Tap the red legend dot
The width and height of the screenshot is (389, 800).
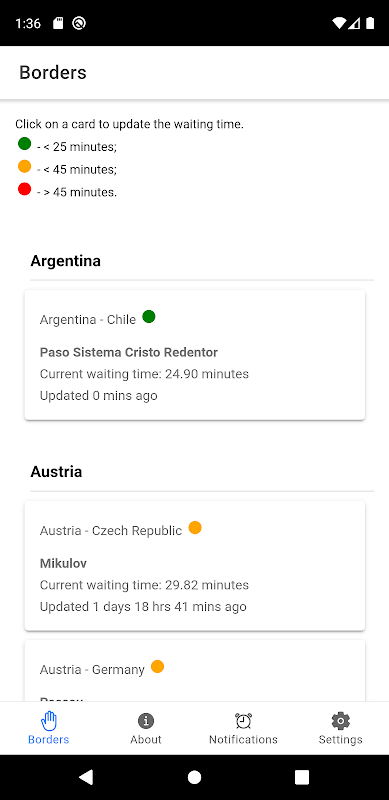pyautogui.click(x=25, y=189)
